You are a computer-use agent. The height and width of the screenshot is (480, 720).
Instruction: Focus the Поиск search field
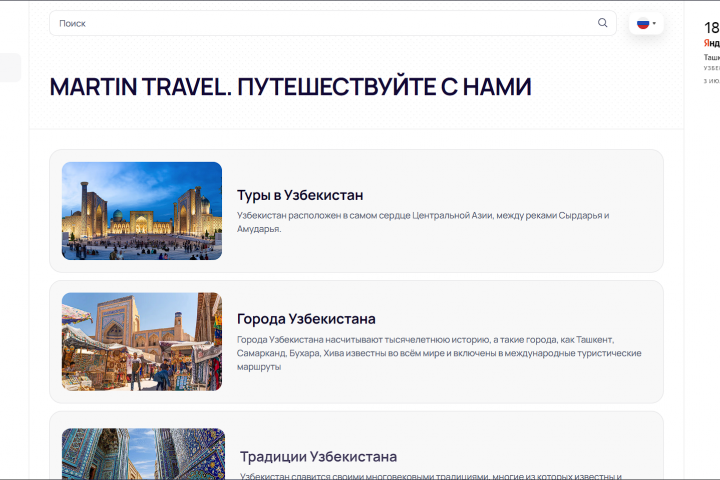tap(332, 23)
